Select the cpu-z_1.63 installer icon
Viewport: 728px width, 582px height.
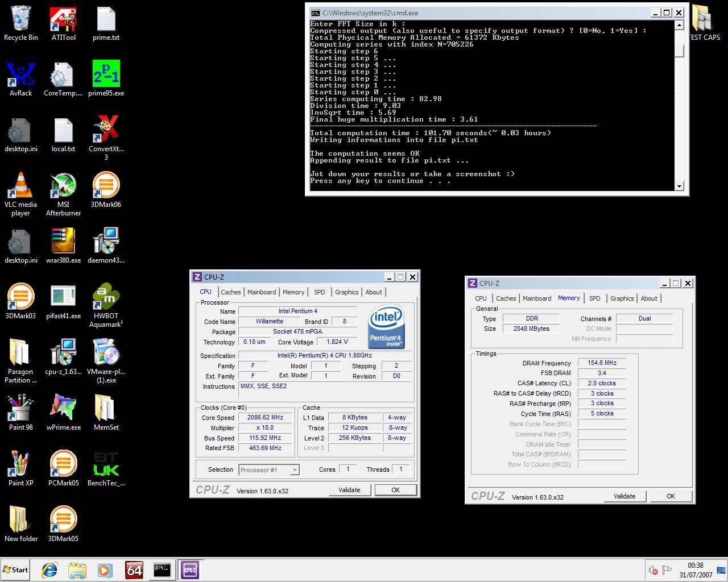[x=63, y=357]
